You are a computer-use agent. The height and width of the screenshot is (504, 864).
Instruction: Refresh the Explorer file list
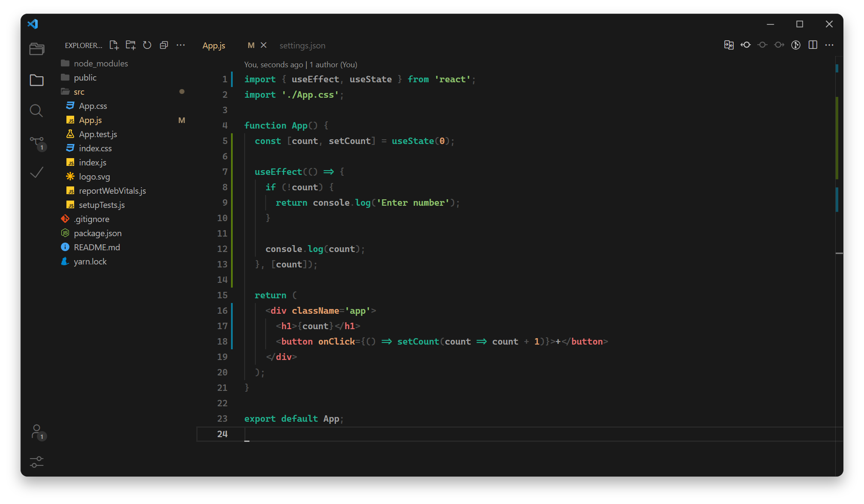point(147,45)
